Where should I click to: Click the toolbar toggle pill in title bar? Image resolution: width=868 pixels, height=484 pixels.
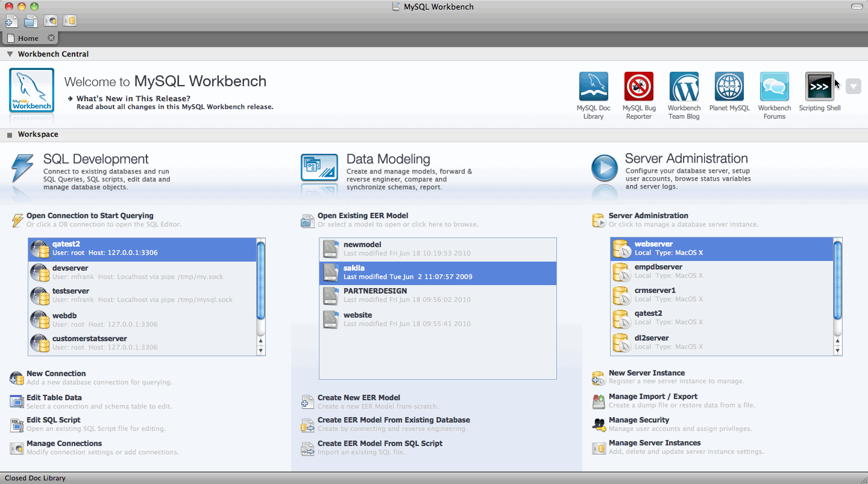click(857, 7)
